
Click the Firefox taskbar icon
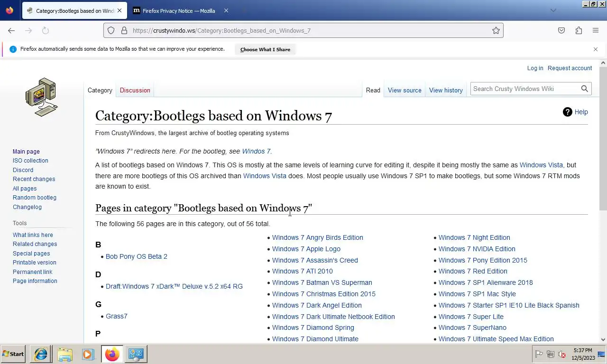click(112, 354)
